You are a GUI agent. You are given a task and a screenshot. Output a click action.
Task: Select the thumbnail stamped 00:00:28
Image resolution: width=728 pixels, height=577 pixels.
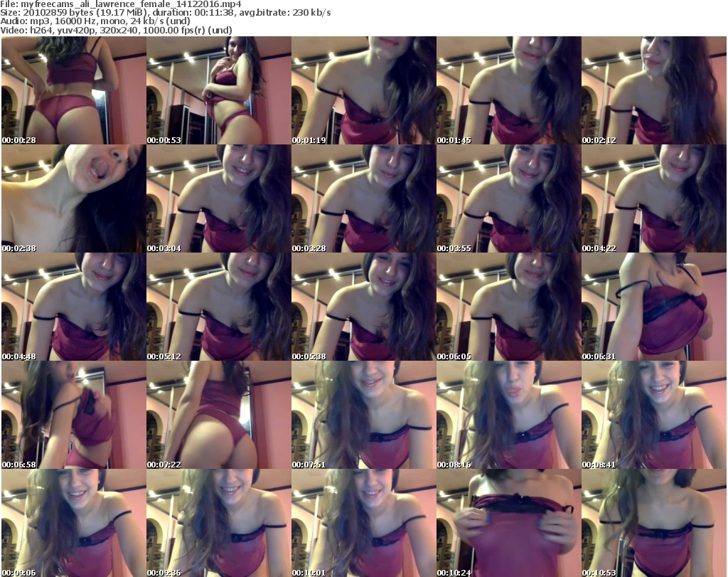74,90
